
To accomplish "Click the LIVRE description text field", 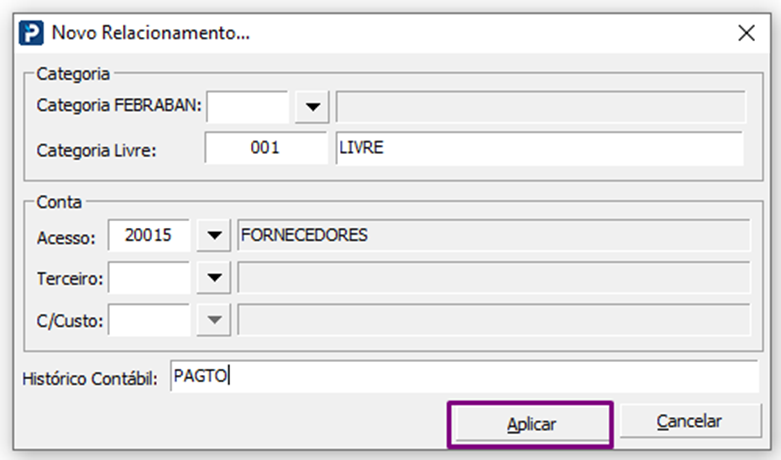I will tap(540, 148).
